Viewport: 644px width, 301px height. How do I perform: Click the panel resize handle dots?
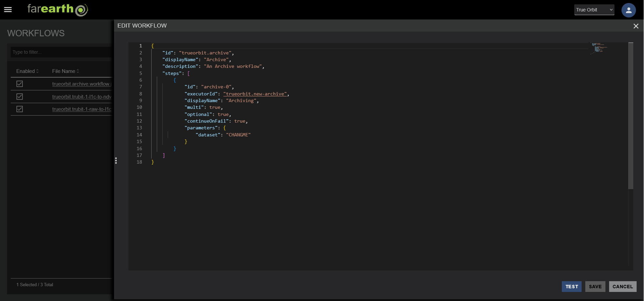coord(116,161)
